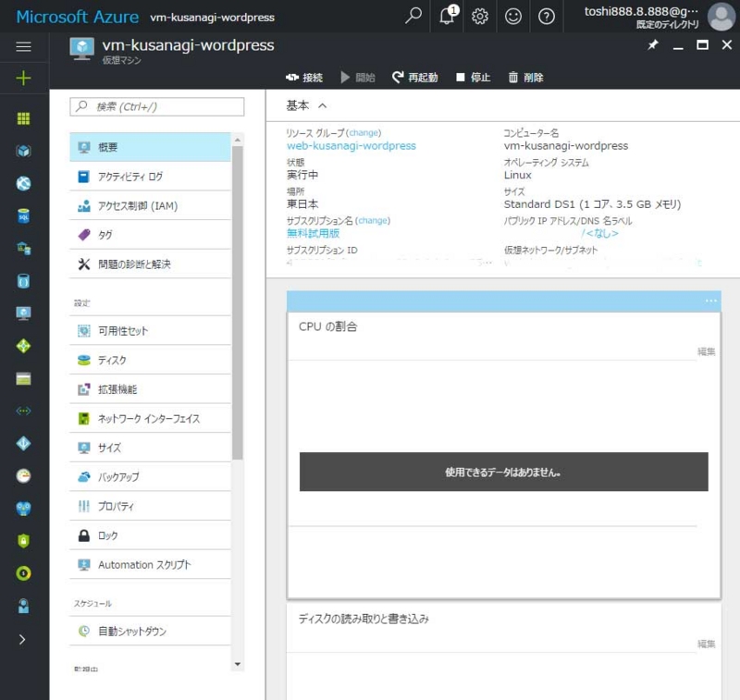Open the globe App Services sidebar icon
Image resolution: width=740 pixels, height=700 pixels.
[x=23, y=183]
